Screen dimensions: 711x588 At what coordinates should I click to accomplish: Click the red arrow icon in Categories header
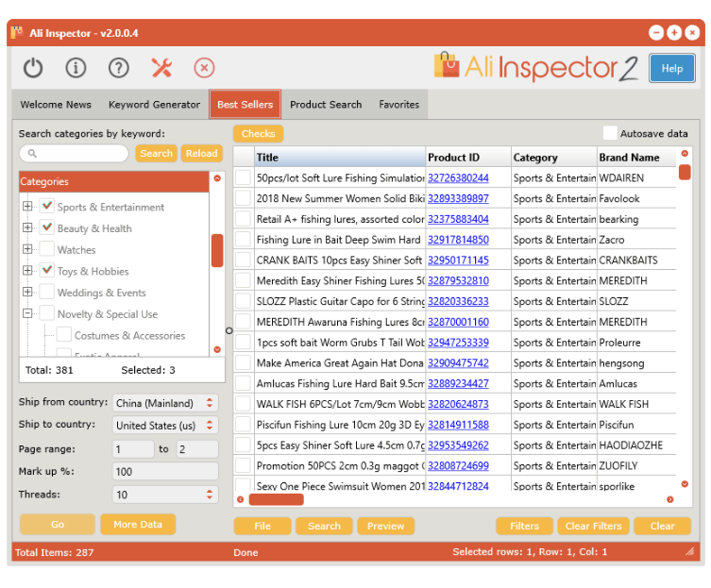(x=217, y=178)
